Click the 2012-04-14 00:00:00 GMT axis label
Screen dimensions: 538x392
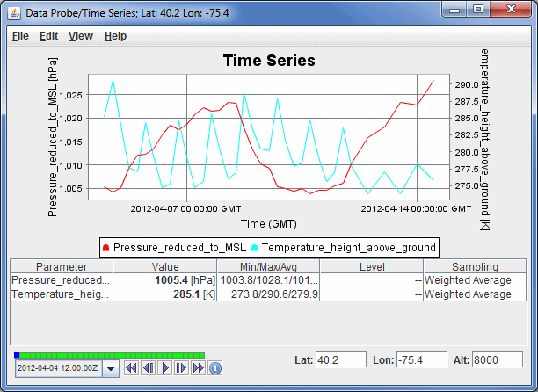click(x=416, y=209)
